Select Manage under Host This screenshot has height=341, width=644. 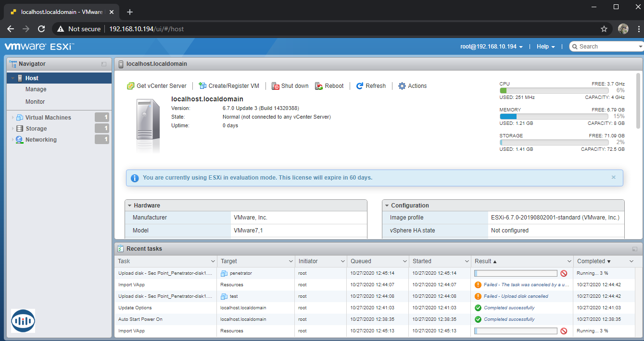(36, 89)
